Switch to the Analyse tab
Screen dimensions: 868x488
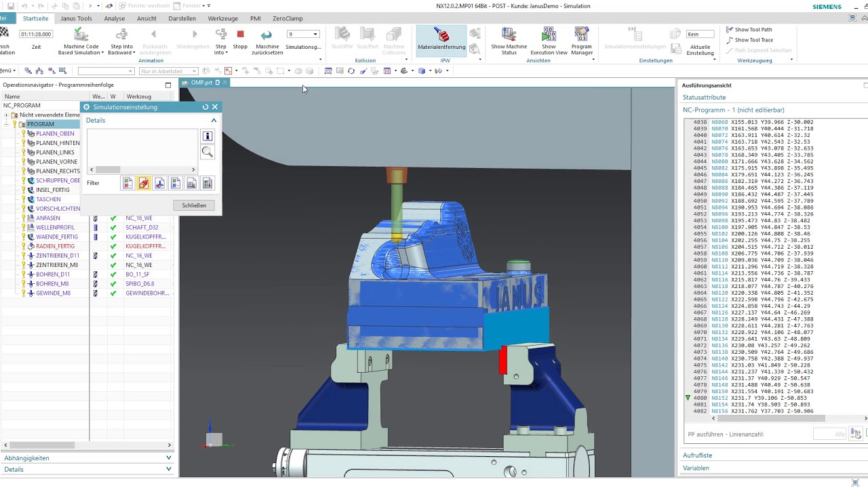point(114,18)
